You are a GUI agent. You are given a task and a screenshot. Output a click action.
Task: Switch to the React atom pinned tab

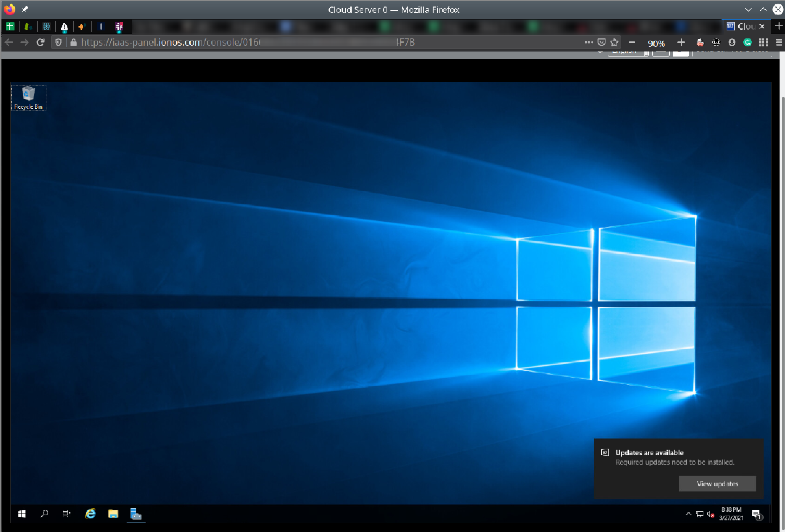(x=46, y=26)
